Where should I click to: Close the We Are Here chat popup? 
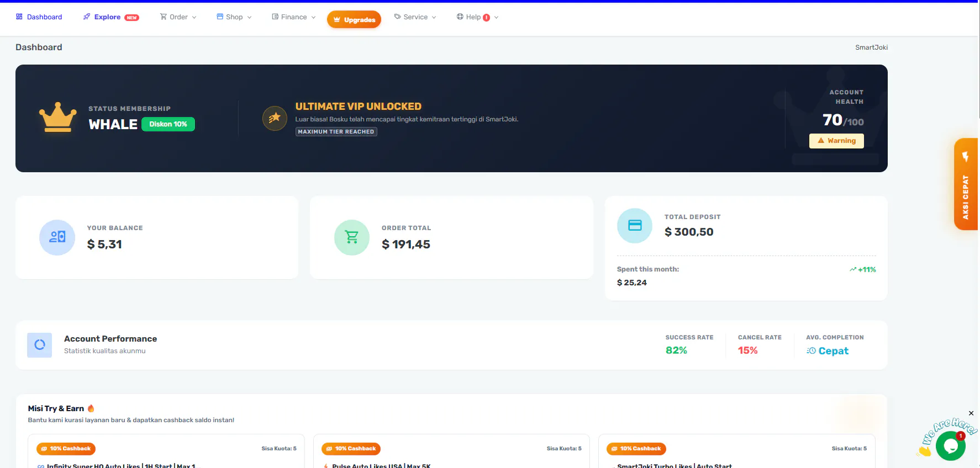pyautogui.click(x=971, y=413)
